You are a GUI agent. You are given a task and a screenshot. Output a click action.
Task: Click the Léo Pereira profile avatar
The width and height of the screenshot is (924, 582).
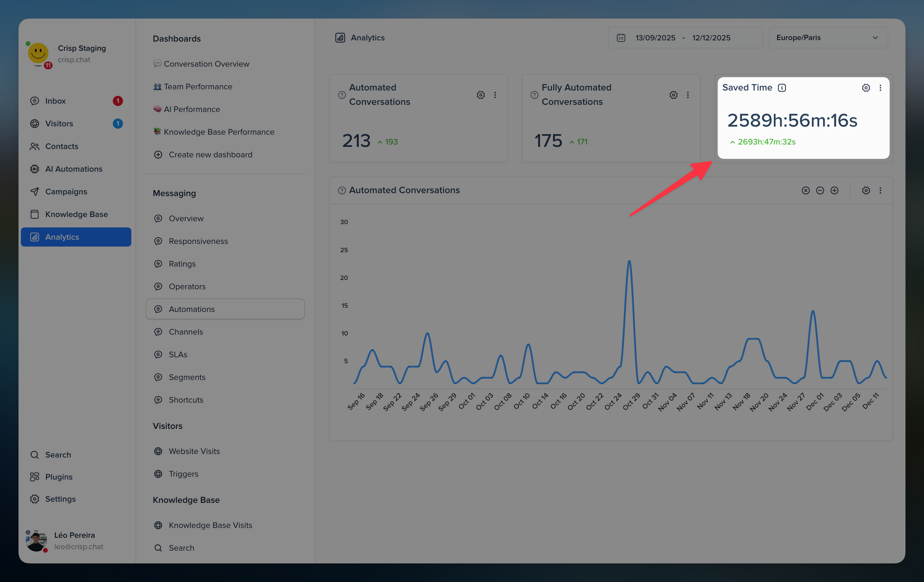(36, 540)
